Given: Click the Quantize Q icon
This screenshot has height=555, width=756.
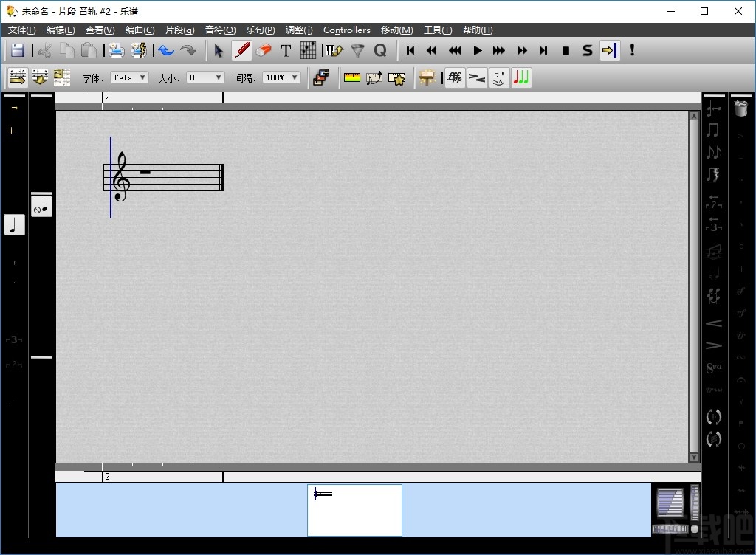Looking at the screenshot, I should (x=380, y=50).
